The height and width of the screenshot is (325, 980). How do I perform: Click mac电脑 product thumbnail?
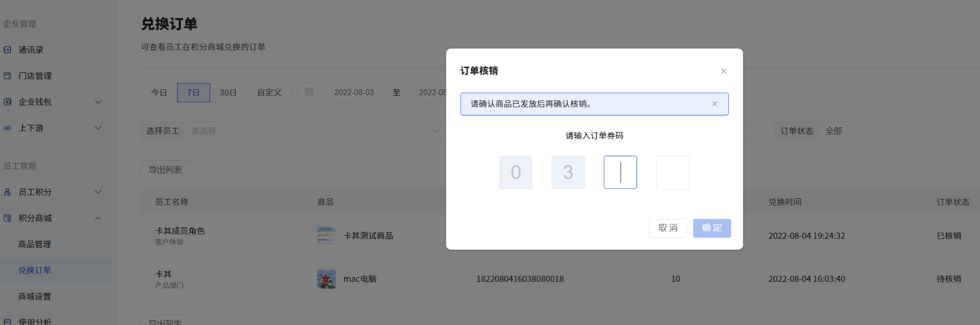326,279
